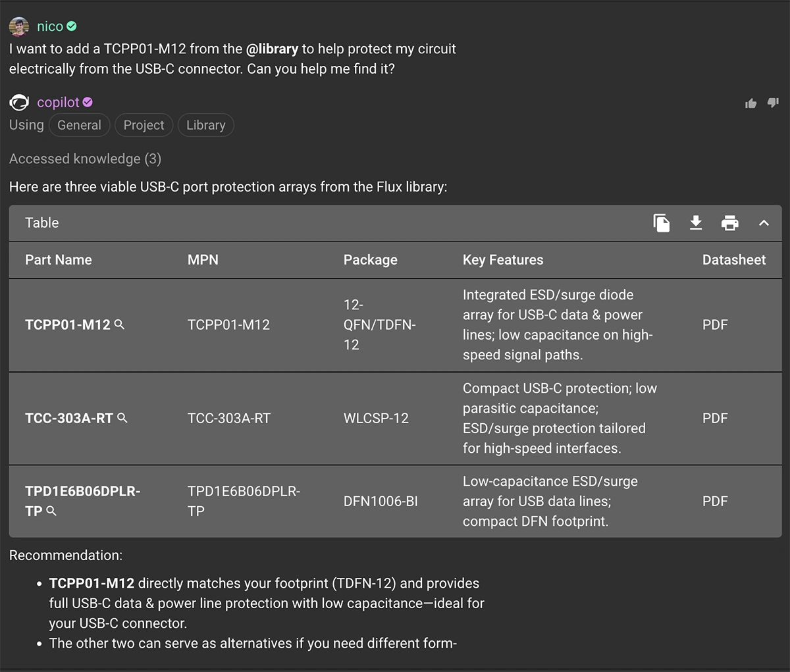
Task: Click the thumbs up icon
Action: pyautogui.click(x=750, y=103)
